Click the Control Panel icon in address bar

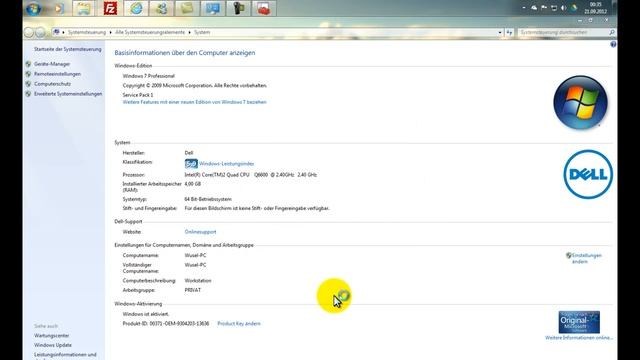[x=56, y=32]
